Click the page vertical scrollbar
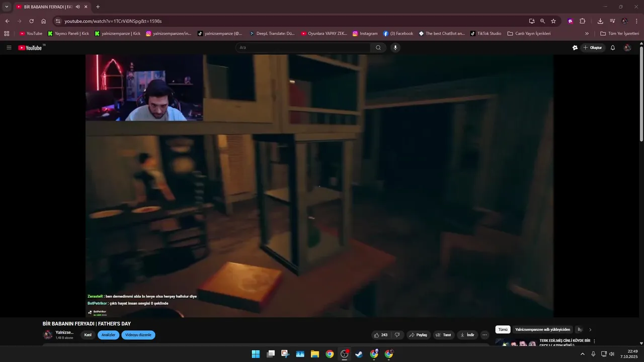The image size is (644, 362). [x=641, y=93]
